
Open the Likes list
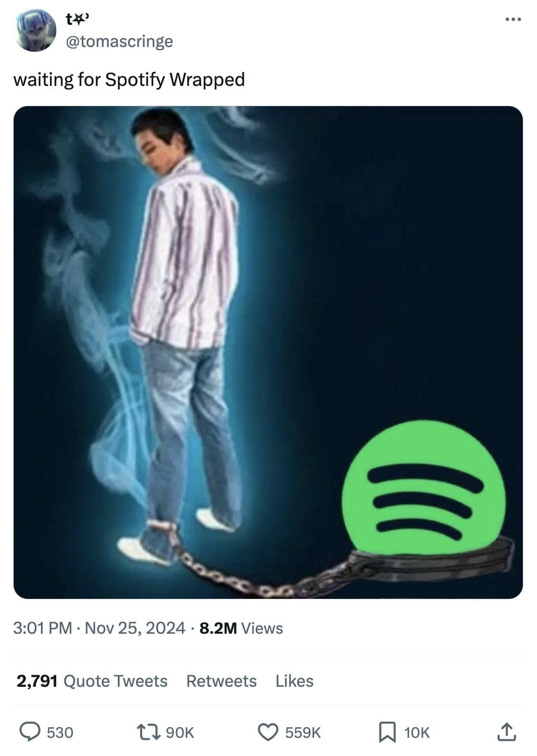294,681
